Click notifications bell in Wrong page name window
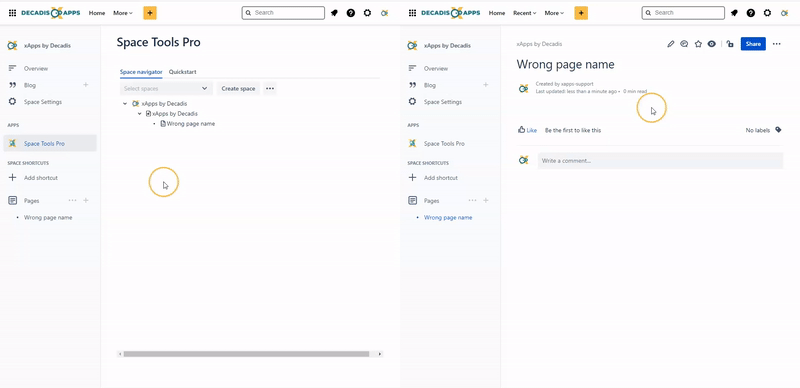Viewport: 800px width, 388px height. point(734,13)
